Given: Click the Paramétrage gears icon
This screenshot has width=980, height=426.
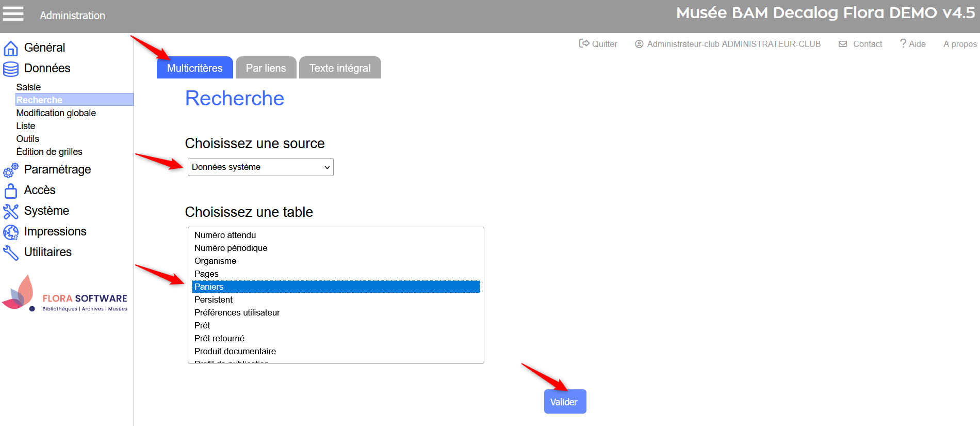Looking at the screenshot, I should [x=11, y=170].
